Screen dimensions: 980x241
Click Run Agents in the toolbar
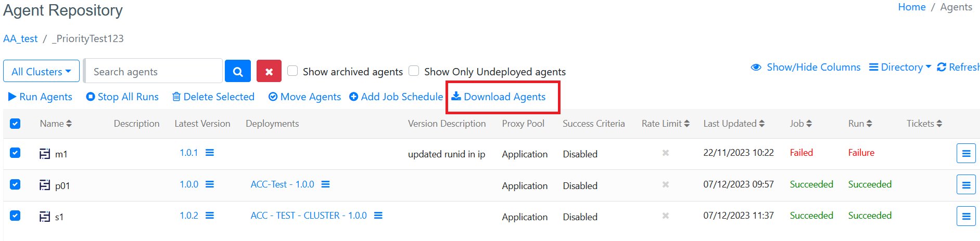(x=40, y=97)
